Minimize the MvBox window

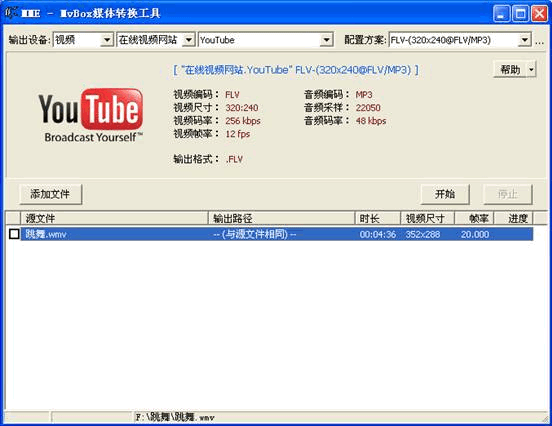point(501,14)
